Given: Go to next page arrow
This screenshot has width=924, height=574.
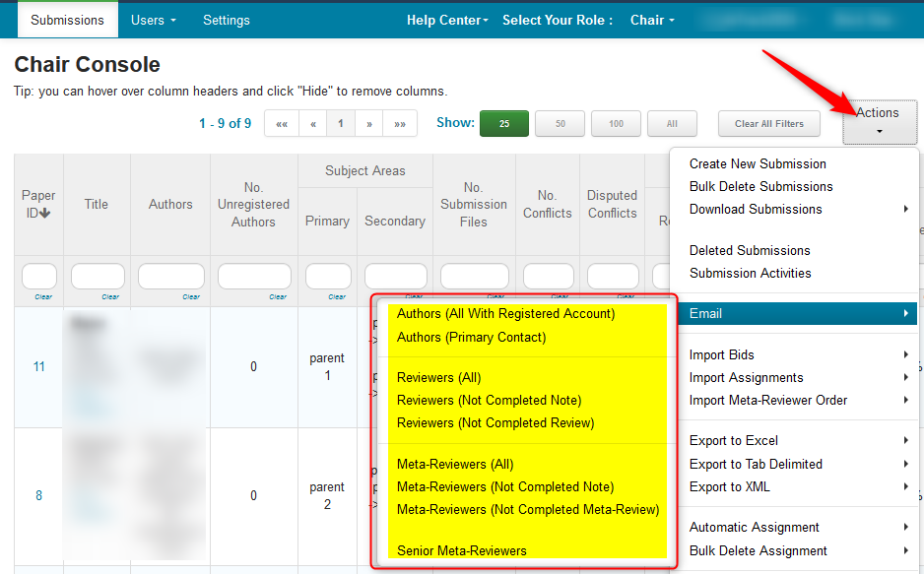Looking at the screenshot, I should 369,124.
